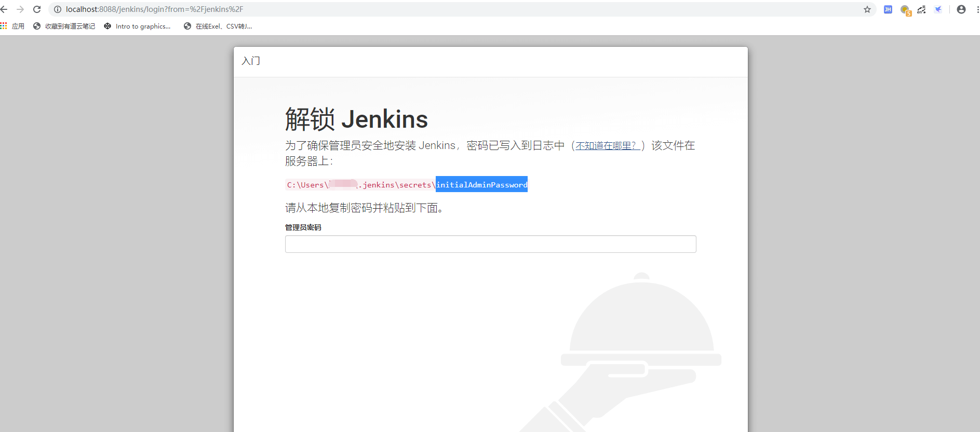This screenshot has height=432, width=980.
Task: Click the browser forward arrow
Action: click(x=20, y=9)
